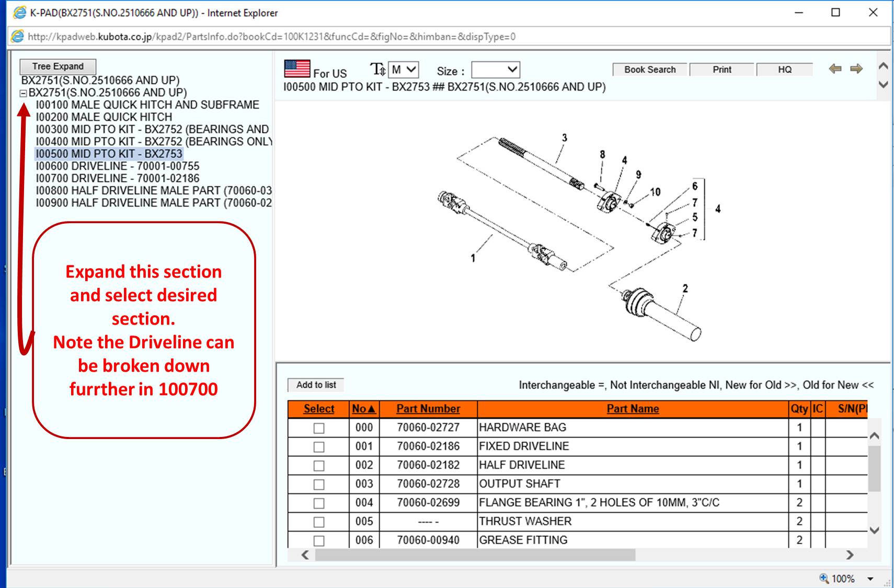The image size is (894, 588).
Task: Click the Add to list button
Action: 316,385
